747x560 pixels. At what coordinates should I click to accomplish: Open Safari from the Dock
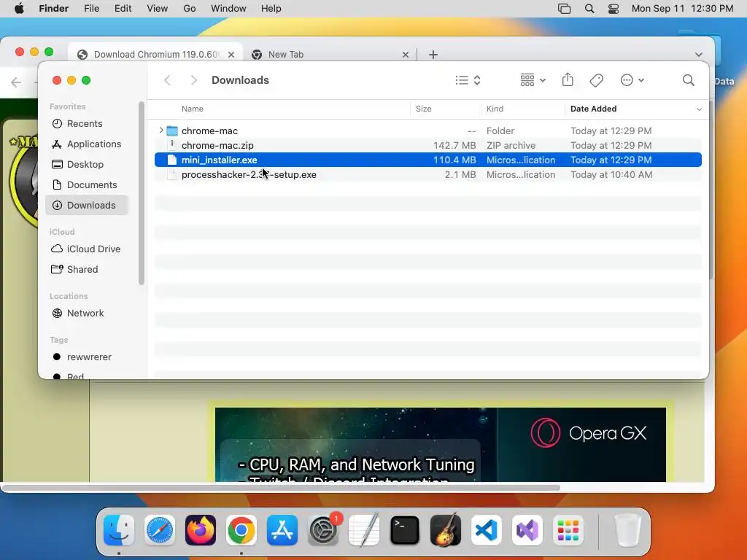pos(160,530)
